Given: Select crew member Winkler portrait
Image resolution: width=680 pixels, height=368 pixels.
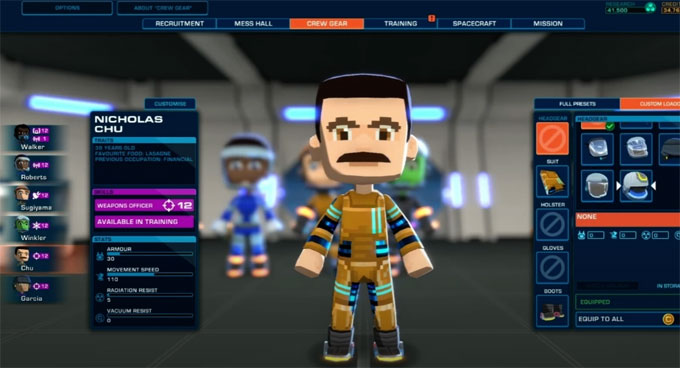Looking at the screenshot, I should 33,228.
